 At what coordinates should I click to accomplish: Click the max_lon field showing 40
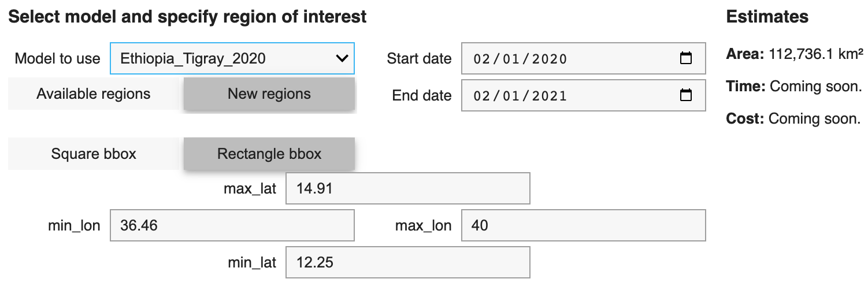(584, 225)
